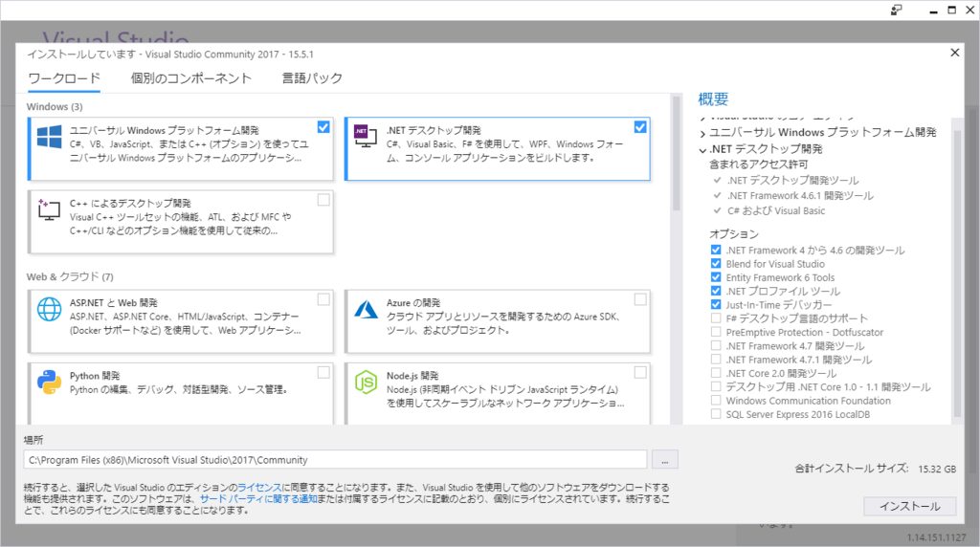Viewport: 980px width, 547px height.
Task: Click the Azure logo icon
Action: (x=366, y=309)
